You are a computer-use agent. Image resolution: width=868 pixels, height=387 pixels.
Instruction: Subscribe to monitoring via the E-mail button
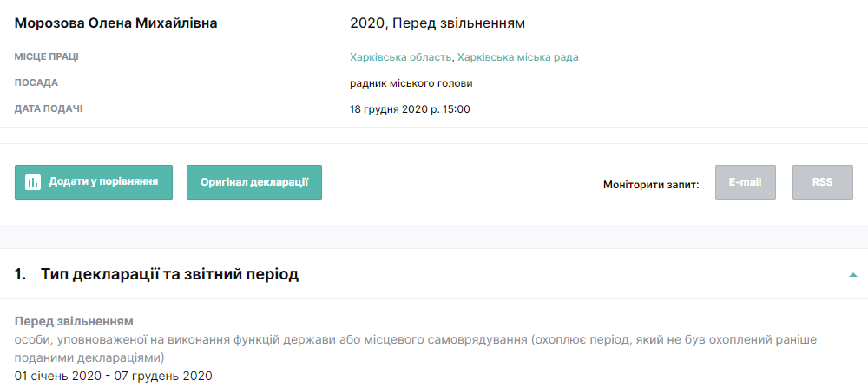(745, 182)
